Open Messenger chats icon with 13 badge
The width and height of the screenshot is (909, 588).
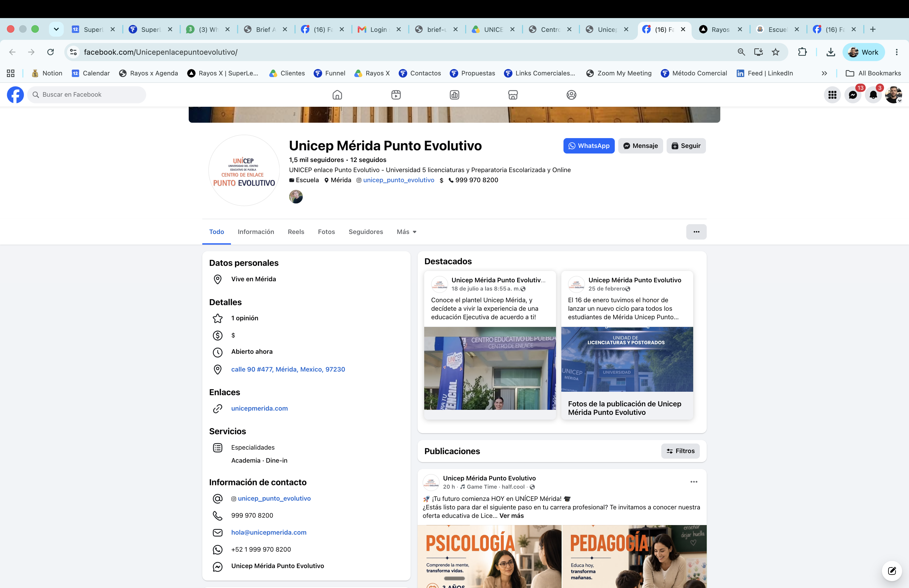[852, 95]
